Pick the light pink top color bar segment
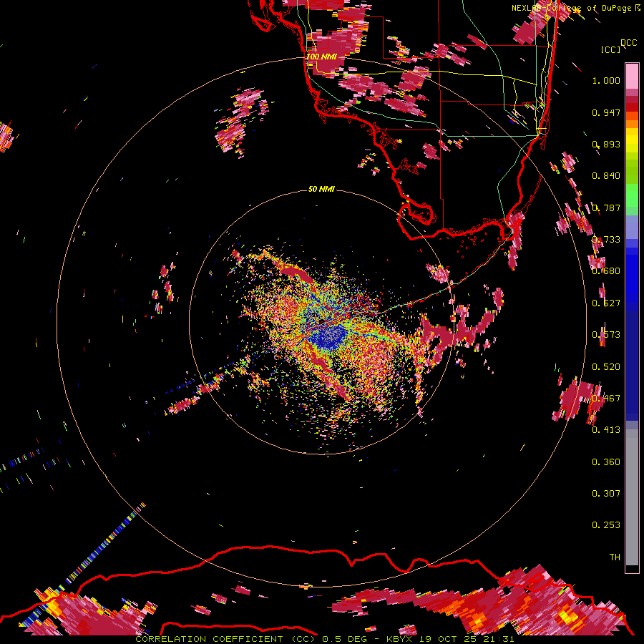The height and width of the screenshot is (644, 644). [x=632, y=77]
